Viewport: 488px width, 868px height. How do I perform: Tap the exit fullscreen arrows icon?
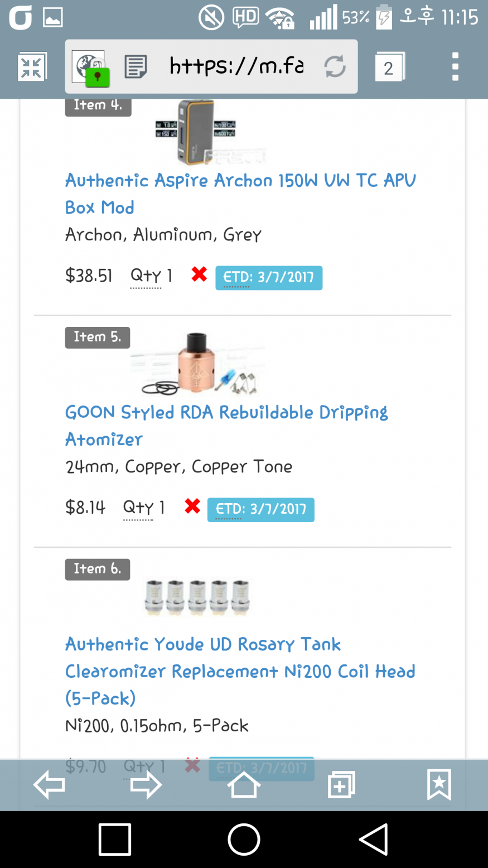pyautogui.click(x=32, y=67)
